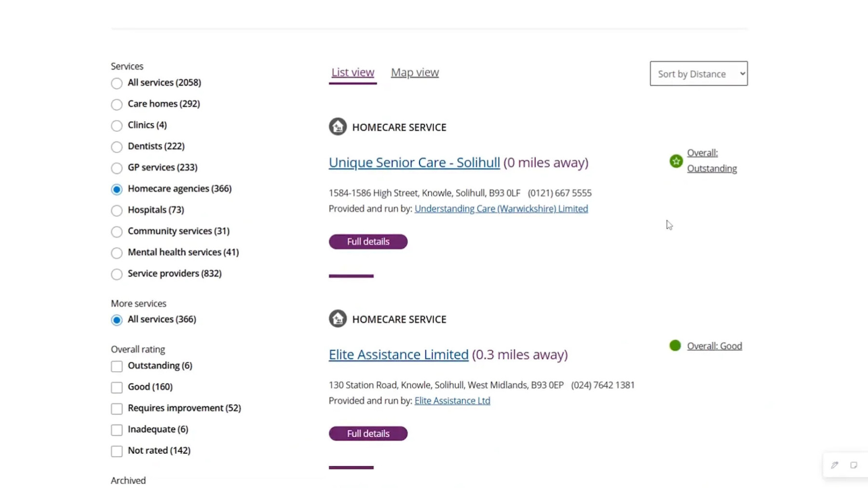Viewport: 868px width, 488px height.
Task: Select Service providers (832) radio button
Action: pyautogui.click(x=117, y=274)
